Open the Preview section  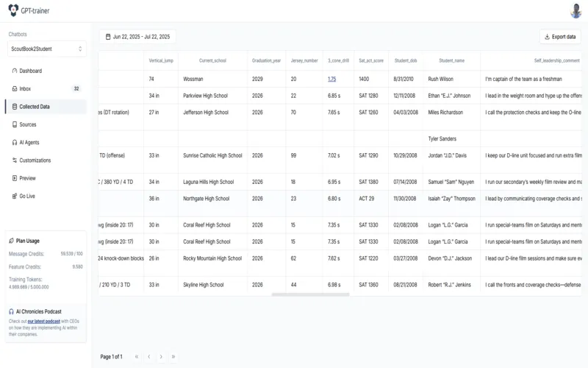tap(46, 178)
